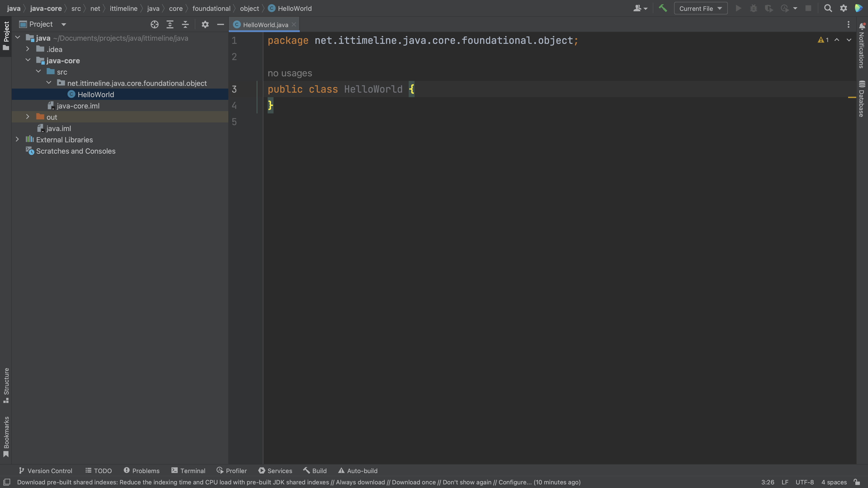Select HelloWorld class in project tree
868x488 pixels.
(x=120, y=94)
